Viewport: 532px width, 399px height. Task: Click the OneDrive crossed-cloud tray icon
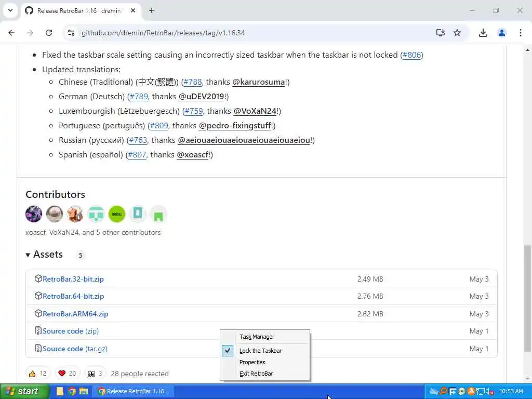433,392
